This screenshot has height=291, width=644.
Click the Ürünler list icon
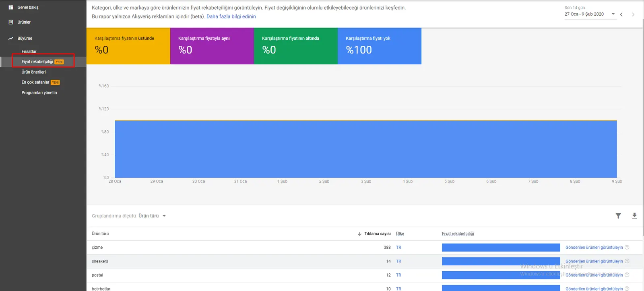click(11, 22)
